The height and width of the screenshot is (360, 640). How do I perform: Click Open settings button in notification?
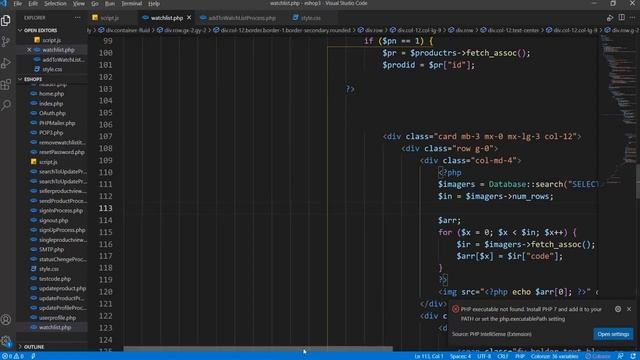(x=613, y=334)
